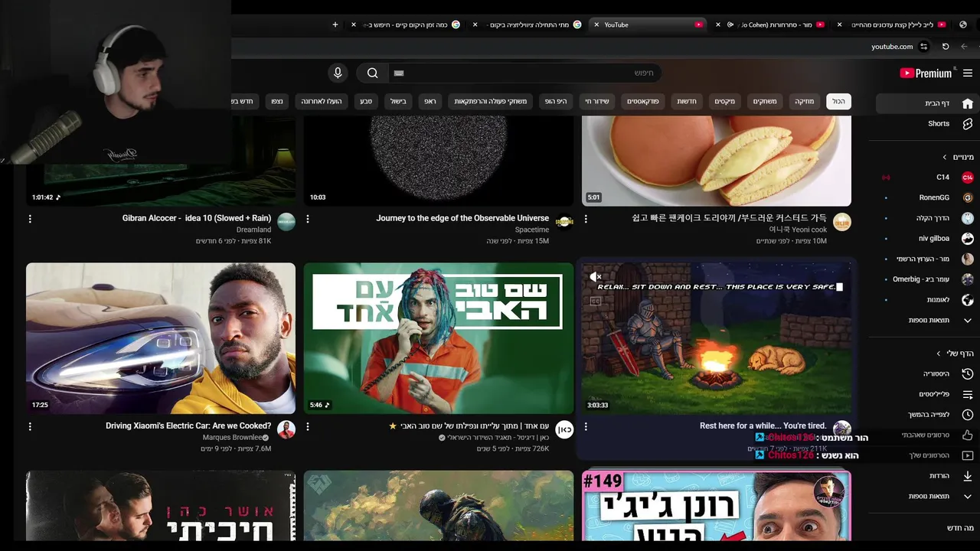Screen dimensions: 980x551
Task: Select the טבע filter chip
Action: pos(366,101)
